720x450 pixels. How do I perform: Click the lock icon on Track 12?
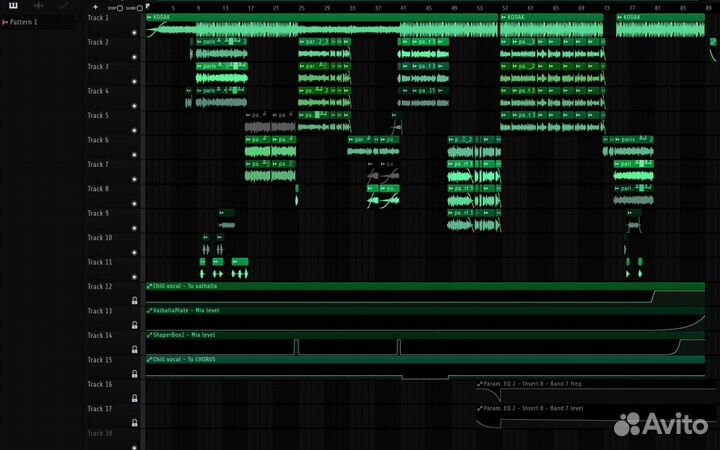point(134,300)
